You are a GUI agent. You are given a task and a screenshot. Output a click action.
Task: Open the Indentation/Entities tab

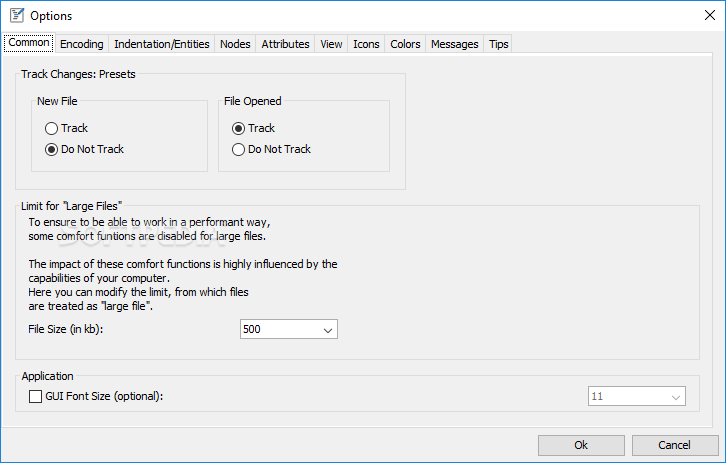(x=162, y=44)
